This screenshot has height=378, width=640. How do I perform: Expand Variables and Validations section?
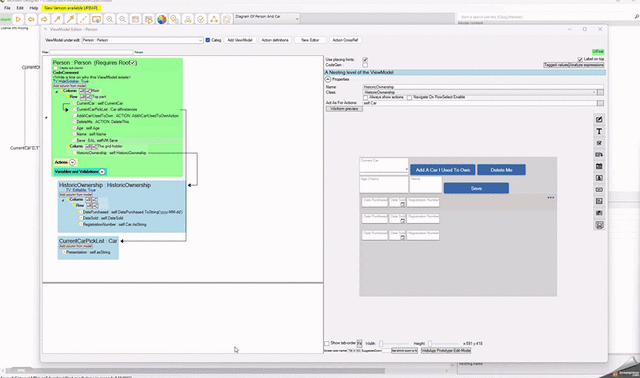point(102,172)
